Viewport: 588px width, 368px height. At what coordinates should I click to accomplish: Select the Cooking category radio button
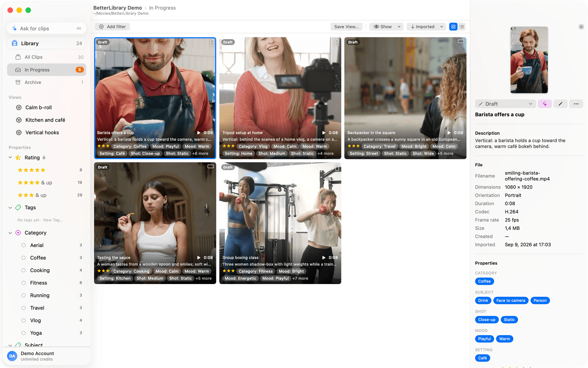click(x=24, y=270)
